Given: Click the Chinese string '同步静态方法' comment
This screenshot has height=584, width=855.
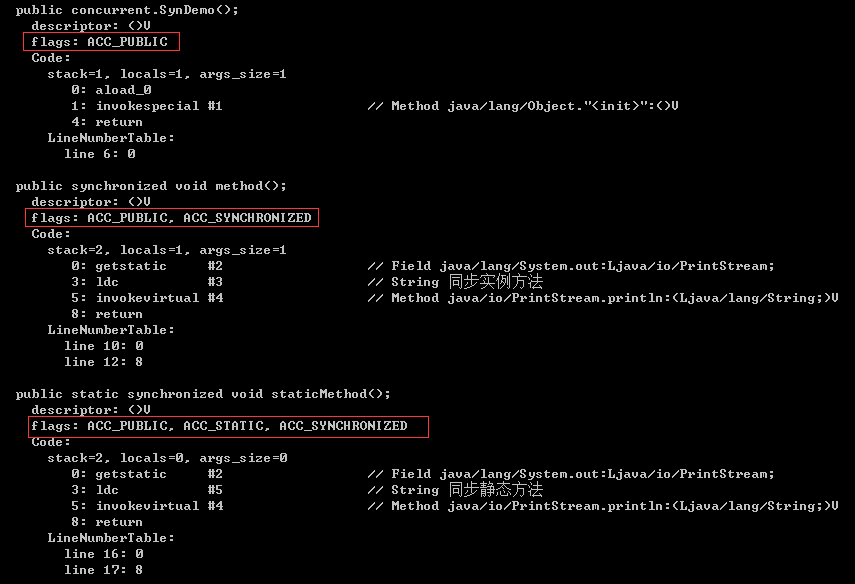Looking at the screenshot, I should [496, 489].
